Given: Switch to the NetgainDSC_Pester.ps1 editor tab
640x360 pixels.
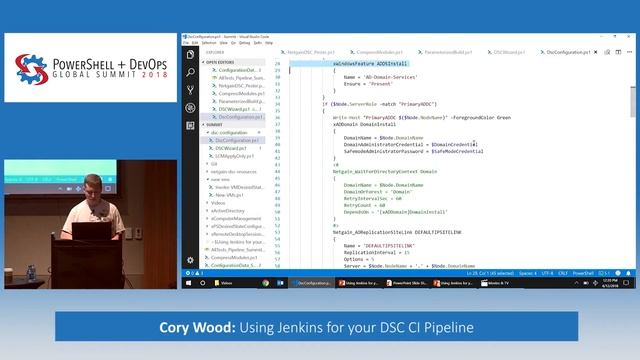Looking at the screenshot, I should (x=308, y=52).
